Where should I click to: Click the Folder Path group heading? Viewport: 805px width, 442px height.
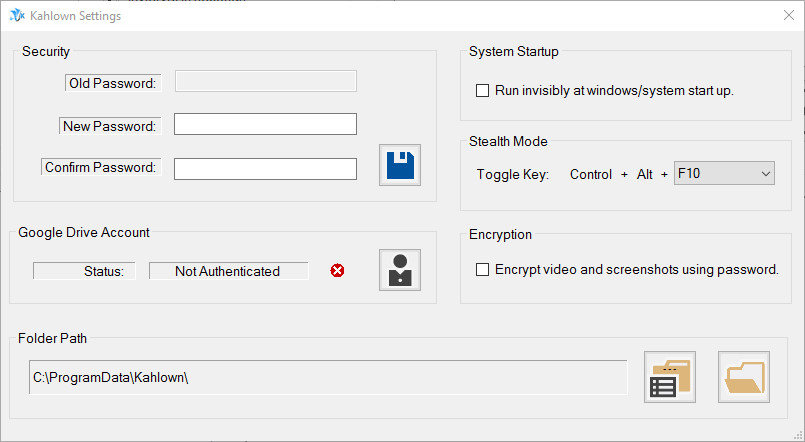52,338
